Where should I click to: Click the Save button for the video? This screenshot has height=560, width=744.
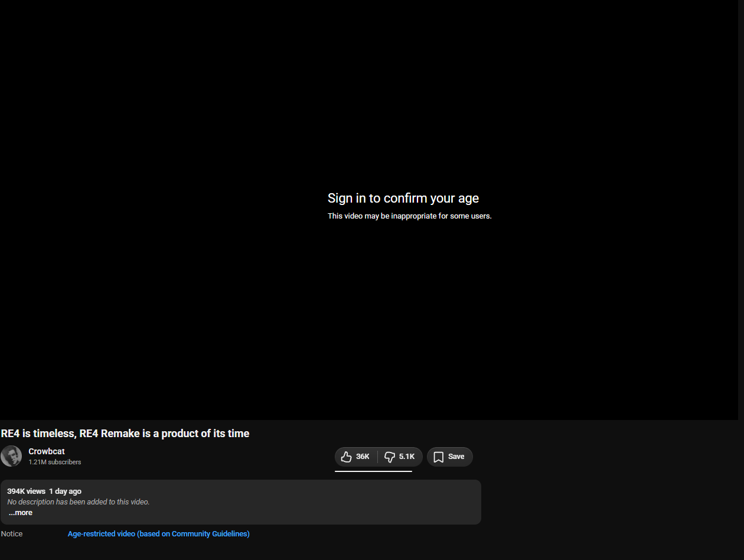450,457
